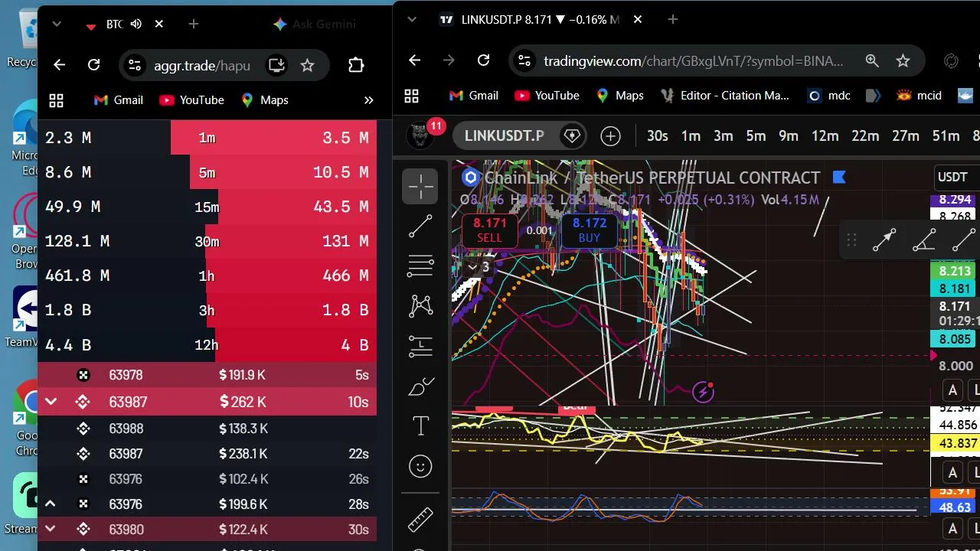Open the USDT currency dropdown on price scale

[x=953, y=178]
